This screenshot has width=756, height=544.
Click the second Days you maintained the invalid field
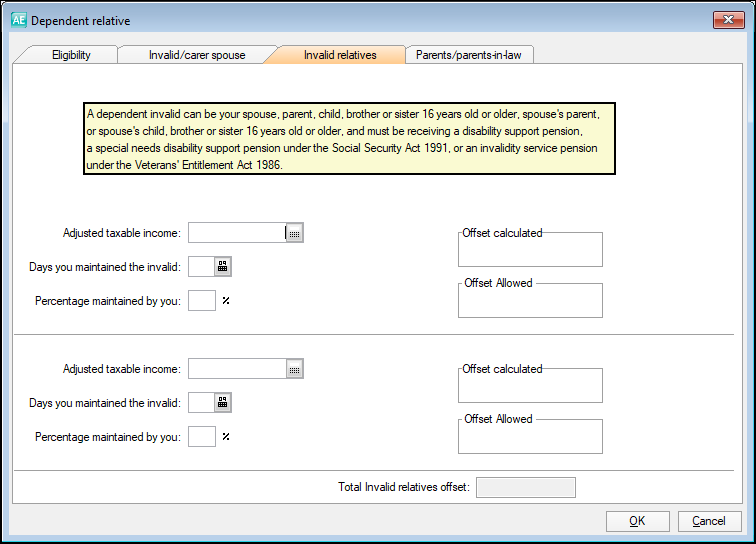201,402
